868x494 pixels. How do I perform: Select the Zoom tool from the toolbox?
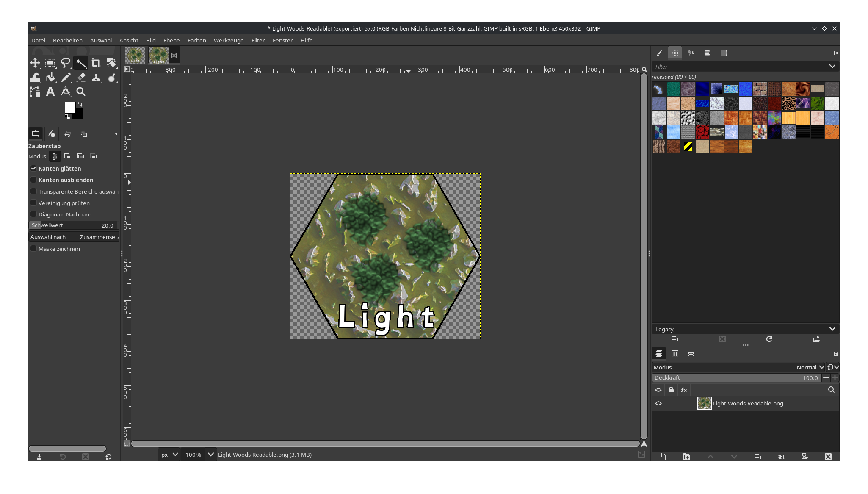coord(81,92)
